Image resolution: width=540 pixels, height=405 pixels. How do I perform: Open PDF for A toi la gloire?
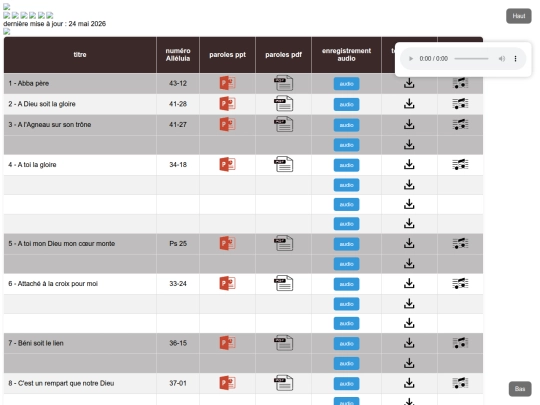(x=283, y=165)
